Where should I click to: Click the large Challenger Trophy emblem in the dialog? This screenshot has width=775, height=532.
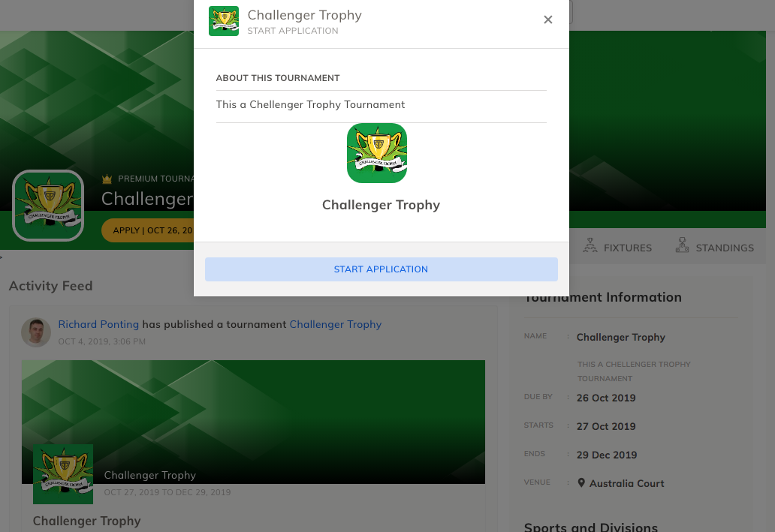click(377, 153)
